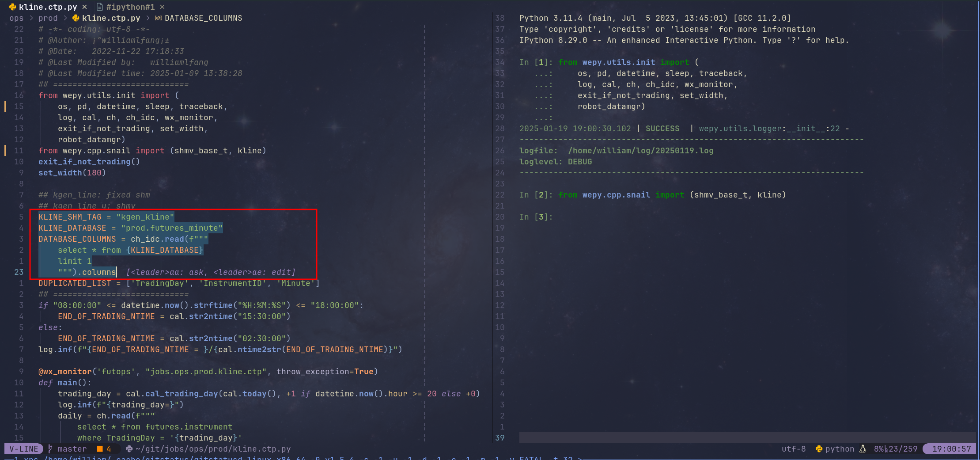This screenshot has width=980, height=460.
Task: Click the file icon on #ipython#1 tab
Action: point(100,7)
